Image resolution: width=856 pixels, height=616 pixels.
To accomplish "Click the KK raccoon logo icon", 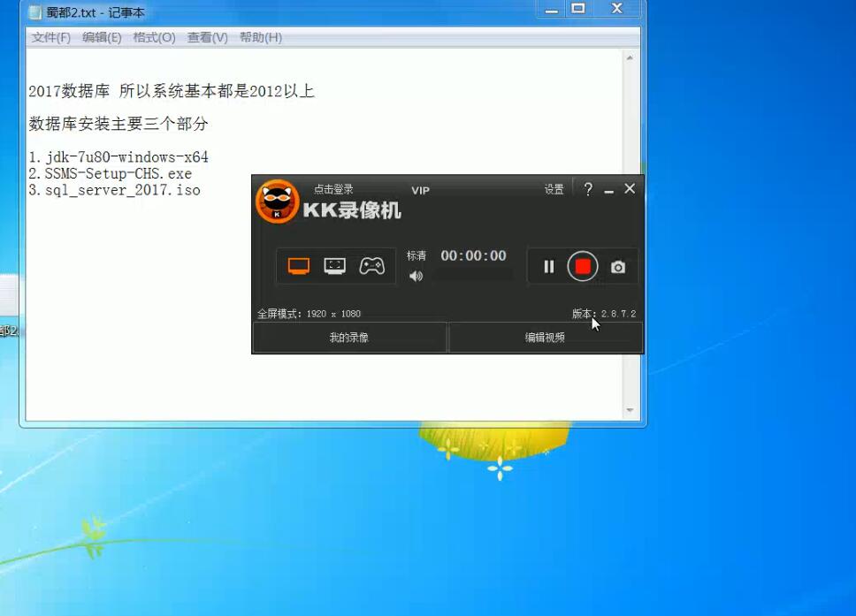I will 277,202.
